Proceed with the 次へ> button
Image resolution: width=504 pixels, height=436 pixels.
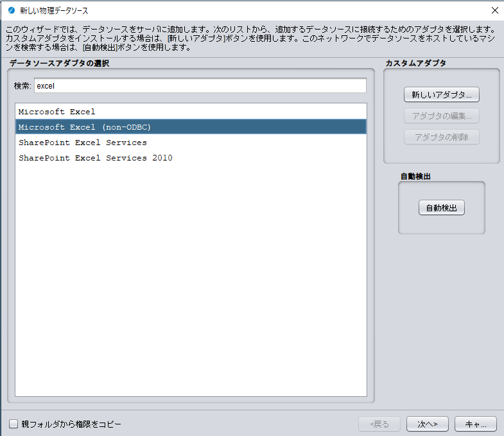(x=428, y=424)
